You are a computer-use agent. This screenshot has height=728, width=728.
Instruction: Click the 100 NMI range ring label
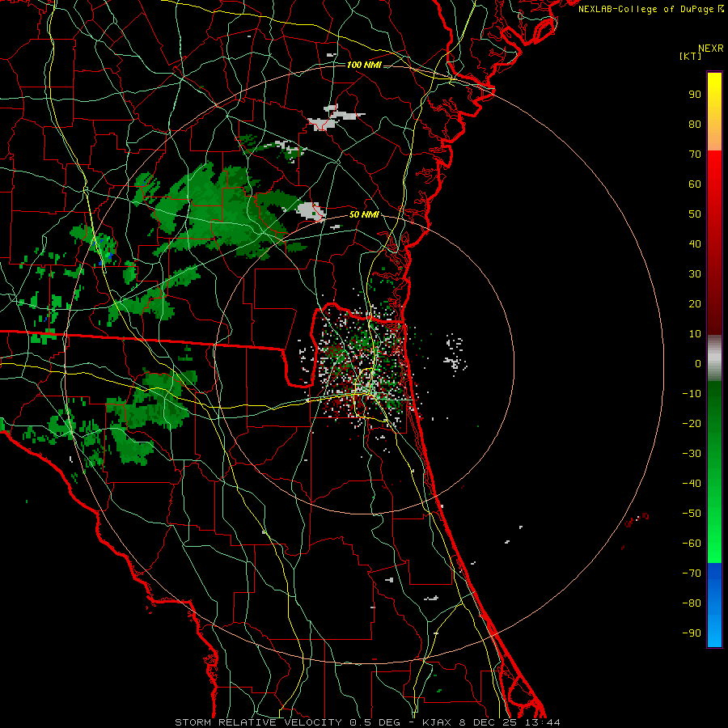pyautogui.click(x=364, y=65)
